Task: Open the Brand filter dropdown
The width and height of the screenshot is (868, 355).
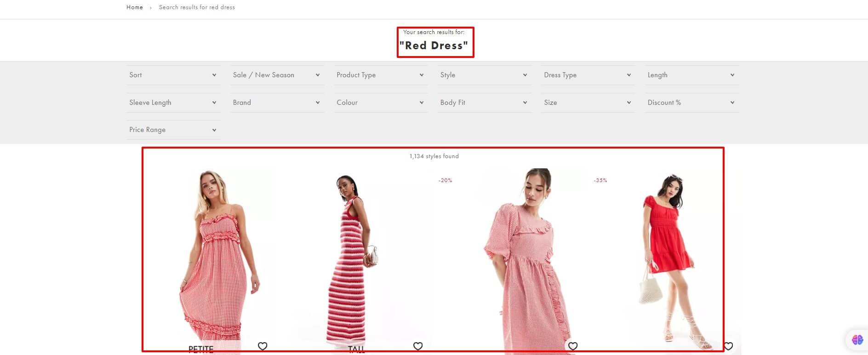Action: (276, 103)
